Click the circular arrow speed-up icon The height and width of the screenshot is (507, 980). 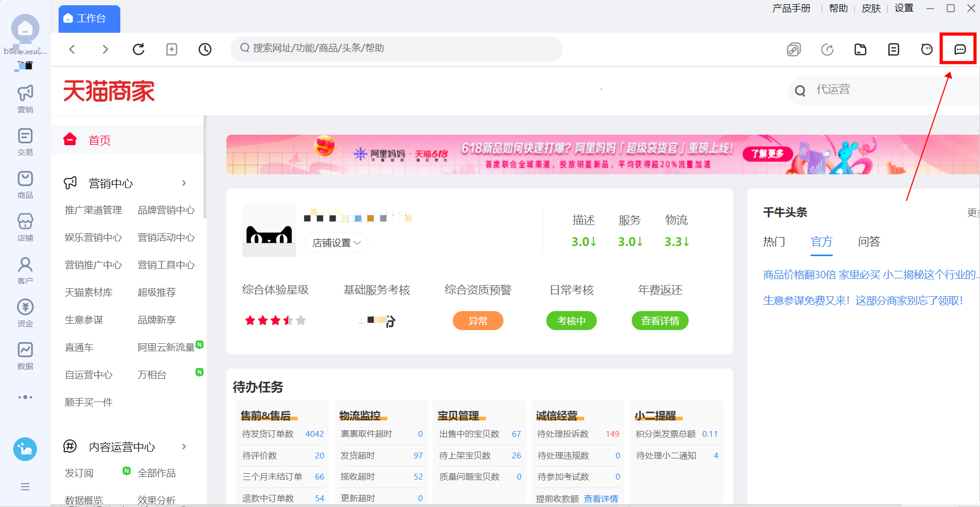pyautogui.click(x=827, y=50)
